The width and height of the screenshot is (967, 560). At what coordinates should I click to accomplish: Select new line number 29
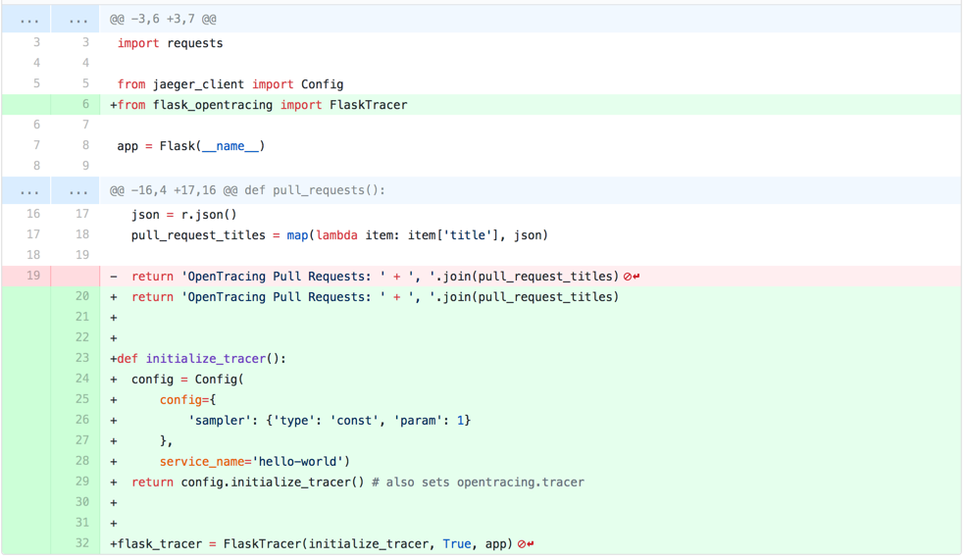82,482
